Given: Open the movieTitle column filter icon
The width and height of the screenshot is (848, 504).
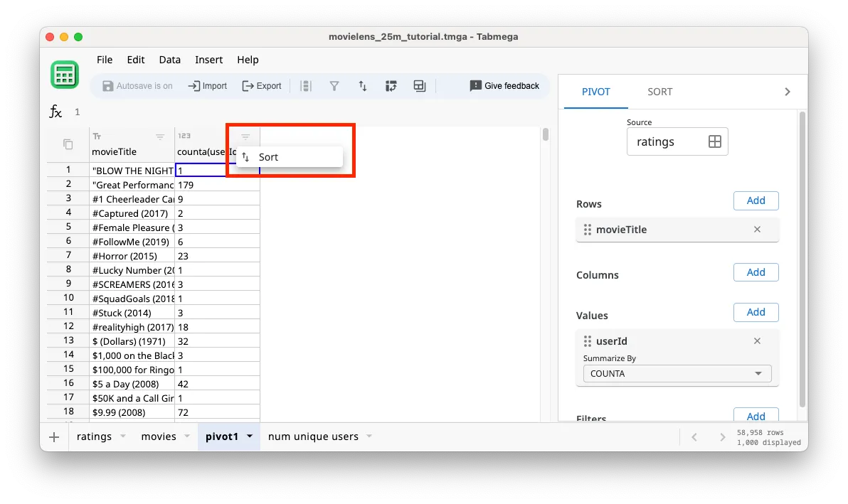Looking at the screenshot, I should 160,136.
